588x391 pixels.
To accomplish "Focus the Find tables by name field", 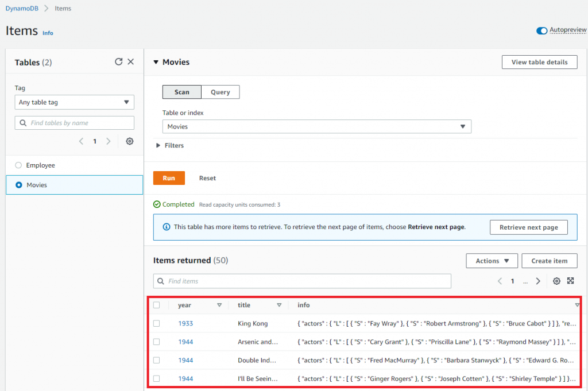I will pos(74,123).
